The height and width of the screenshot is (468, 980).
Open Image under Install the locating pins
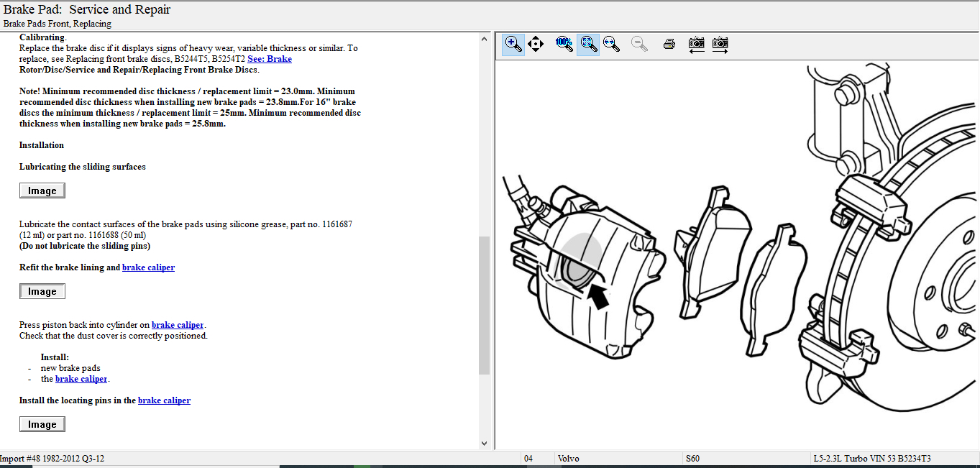click(x=42, y=424)
